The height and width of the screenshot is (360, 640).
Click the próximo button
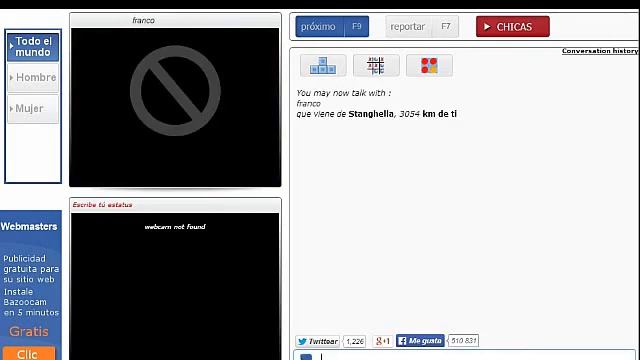(x=320, y=27)
